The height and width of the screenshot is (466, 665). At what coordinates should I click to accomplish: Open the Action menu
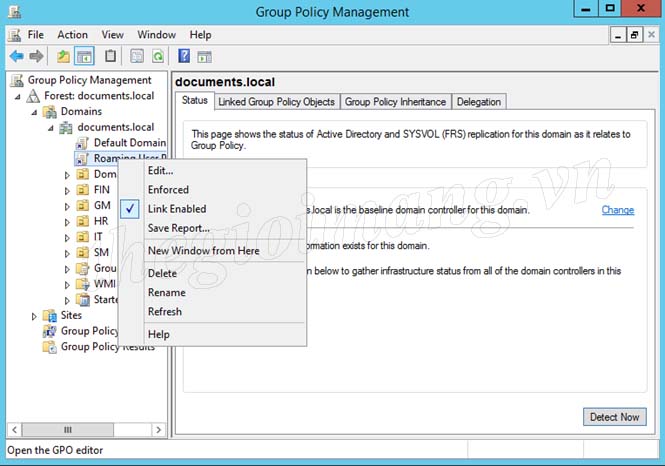[x=73, y=35]
